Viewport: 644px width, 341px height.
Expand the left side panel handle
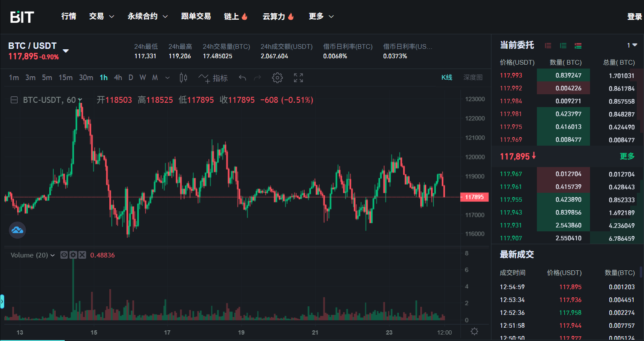[2, 302]
